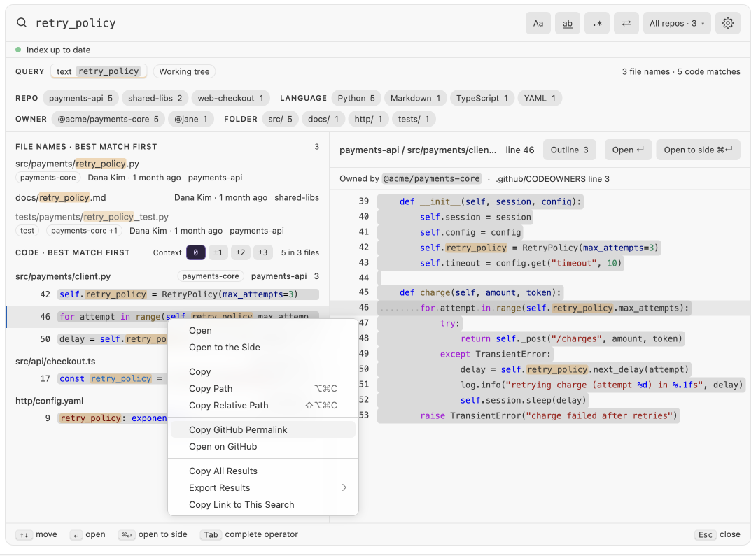This screenshot has height=556, width=756.
Task: Click the replace arrows icon
Action: (x=626, y=23)
